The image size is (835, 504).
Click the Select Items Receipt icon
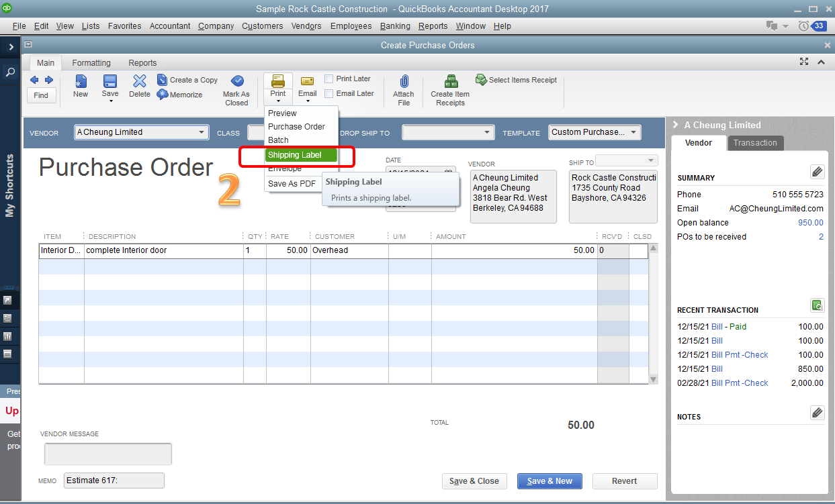[516, 79]
